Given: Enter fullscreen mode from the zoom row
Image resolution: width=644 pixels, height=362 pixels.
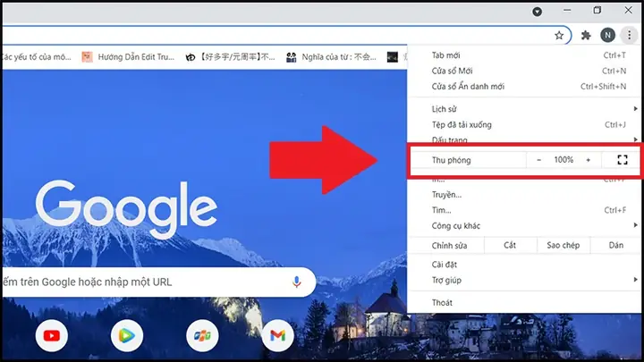Looking at the screenshot, I should point(623,160).
